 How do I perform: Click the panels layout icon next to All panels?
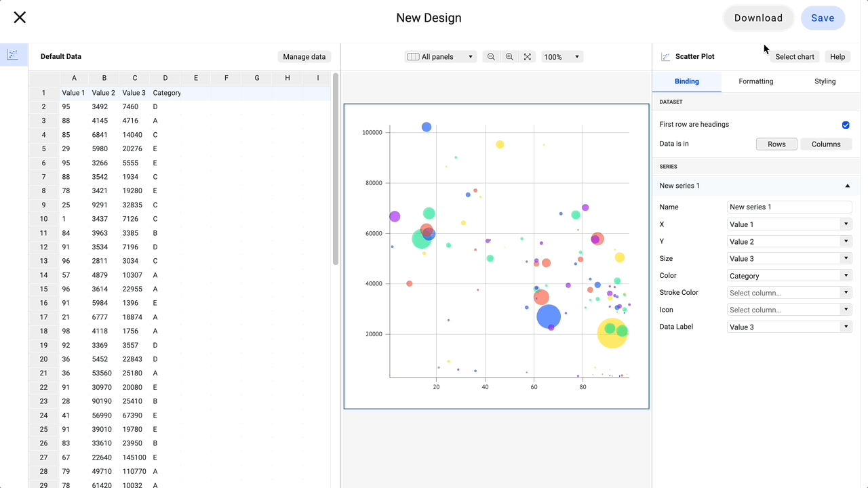point(413,56)
